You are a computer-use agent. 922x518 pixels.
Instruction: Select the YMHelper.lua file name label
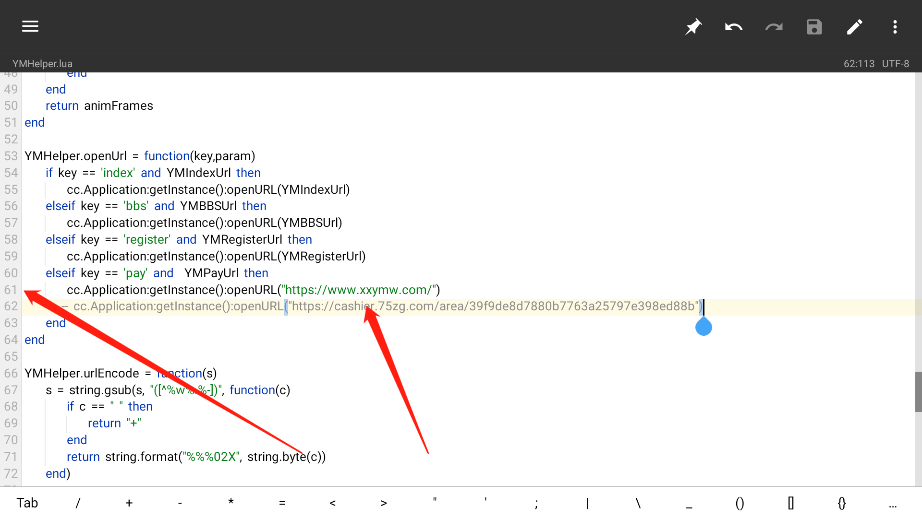pos(36,63)
